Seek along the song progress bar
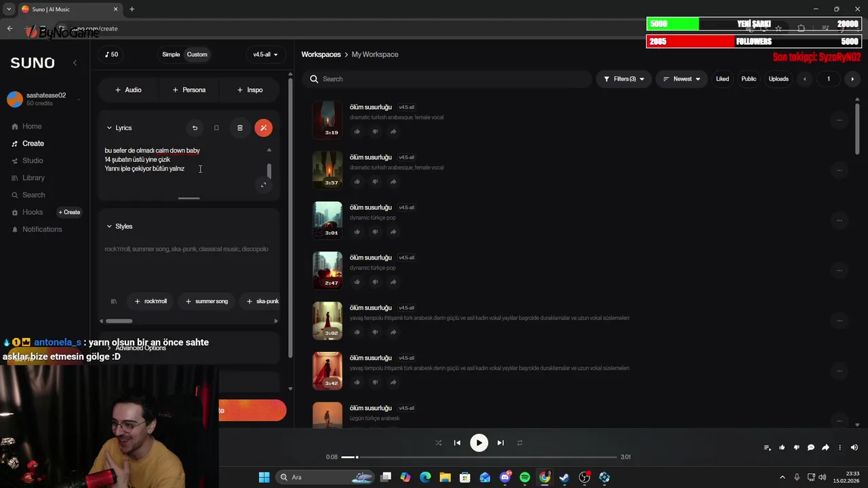The width and height of the screenshot is (868, 488). coord(479,457)
